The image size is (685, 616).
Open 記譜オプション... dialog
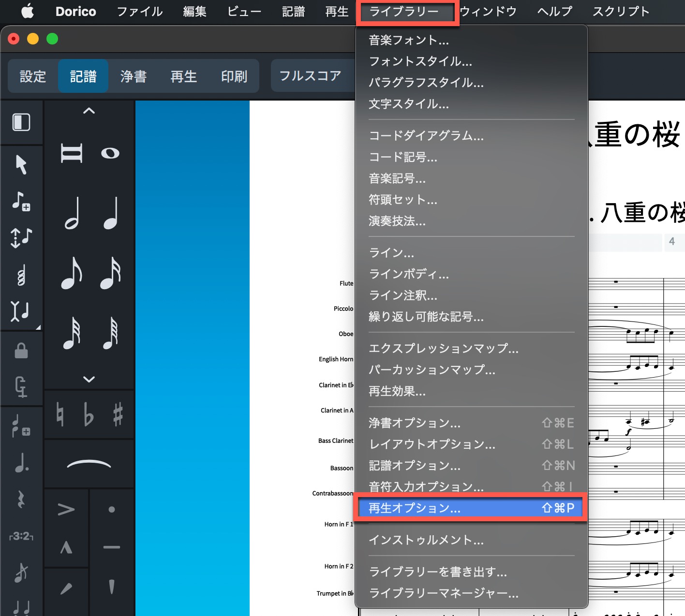coord(472,466)
